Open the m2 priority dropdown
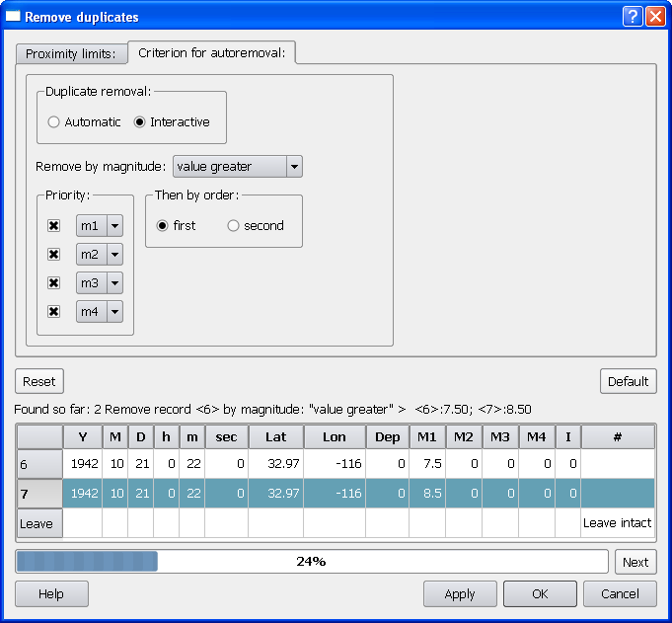Image resolution: width=672 pixels, height=623 pixels. pos(100,255)
